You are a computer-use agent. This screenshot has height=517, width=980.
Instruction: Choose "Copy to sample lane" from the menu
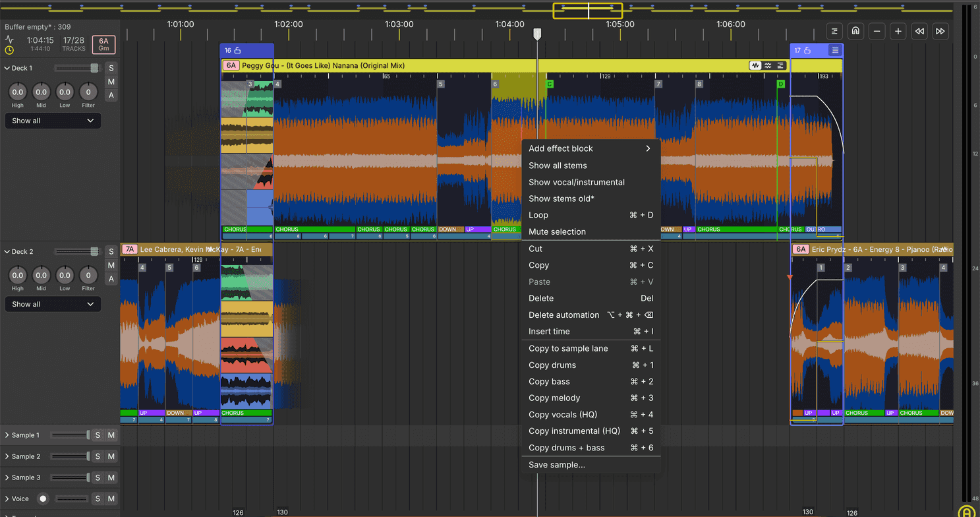tap(568, 348)
